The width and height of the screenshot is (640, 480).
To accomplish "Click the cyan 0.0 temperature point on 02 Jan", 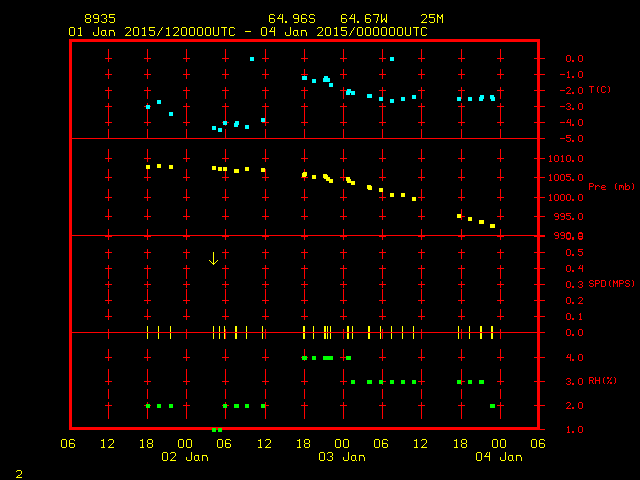I will tap(252, 59).
